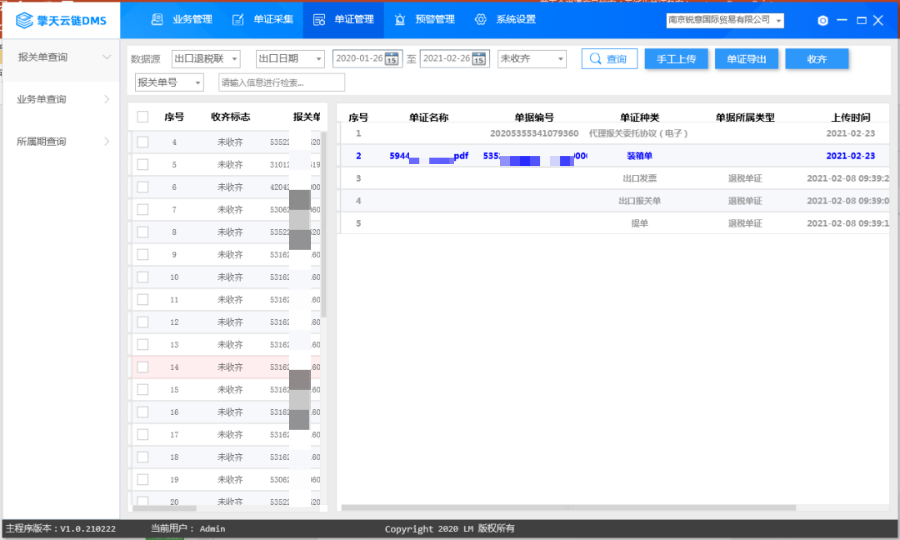
Task: Click the 查询 search button
Action: [609, 59]
